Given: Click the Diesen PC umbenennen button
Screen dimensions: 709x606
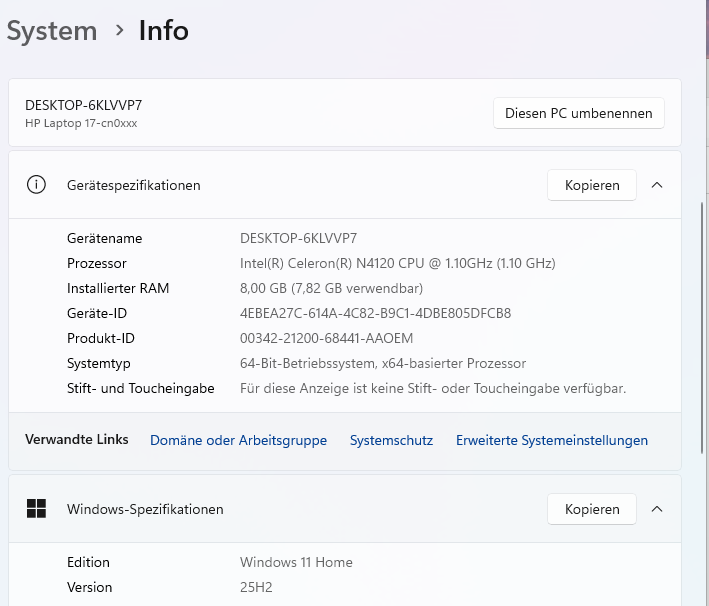Looking at the screenshot, I should coord(578,113).
